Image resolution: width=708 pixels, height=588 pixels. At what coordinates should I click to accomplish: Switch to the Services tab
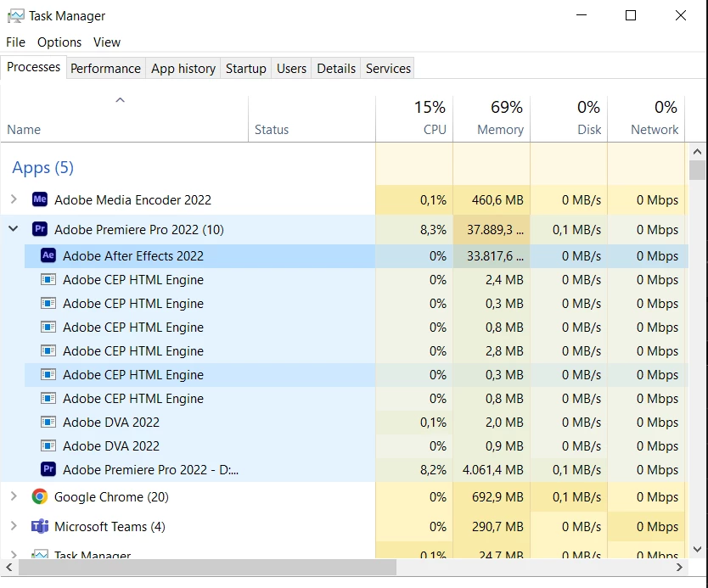[x=388, y=68]
